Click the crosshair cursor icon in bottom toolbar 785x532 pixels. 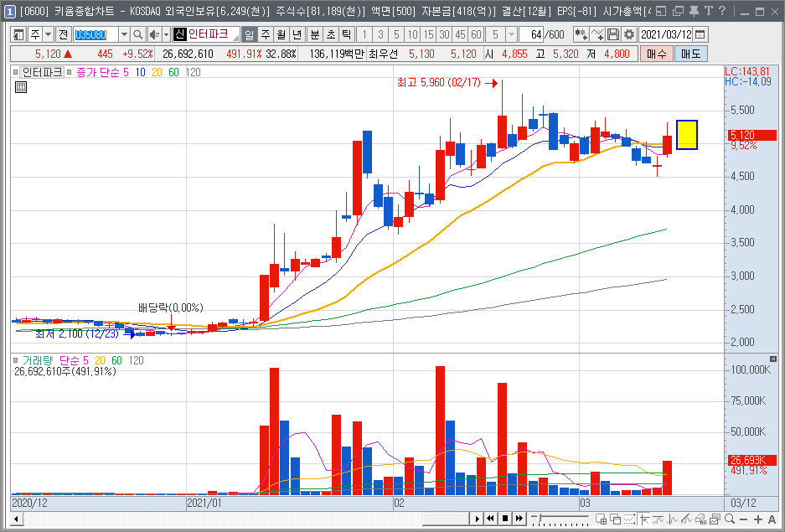645,519
